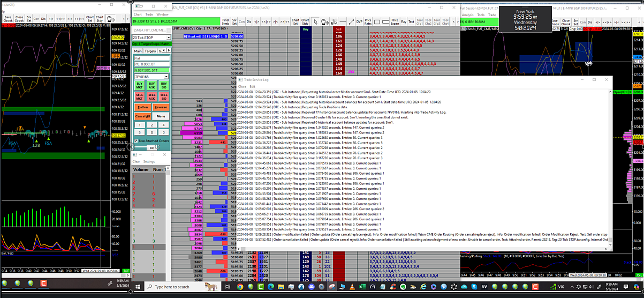Screen dimensions: 644x298
Task: Click the Cancel All button
Action: 143,116
